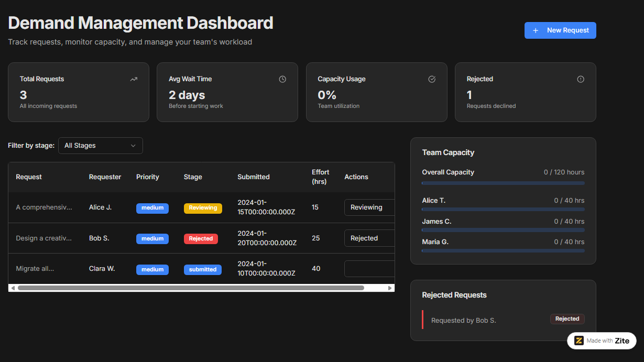Open the Reviewing stage dropdown in Alice J. row
The height and width of the screenshot is (362, 644).
pyautogui.click(x=369, y=207)
